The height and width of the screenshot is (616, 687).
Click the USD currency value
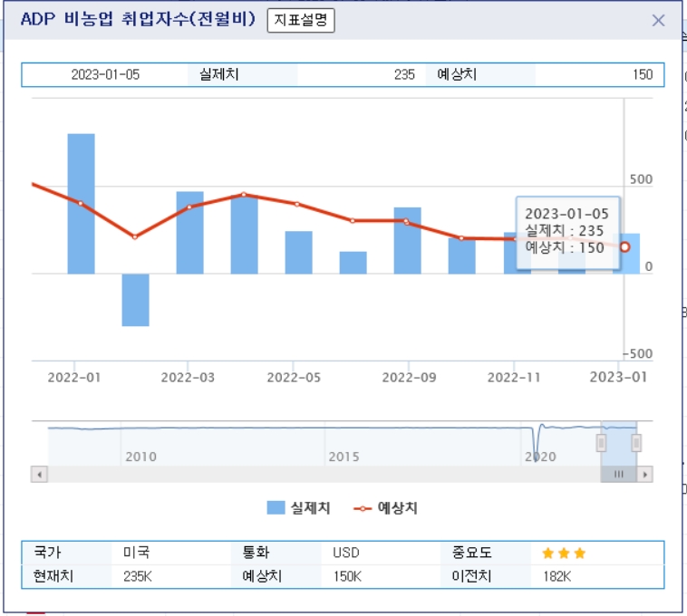point(346,553)
